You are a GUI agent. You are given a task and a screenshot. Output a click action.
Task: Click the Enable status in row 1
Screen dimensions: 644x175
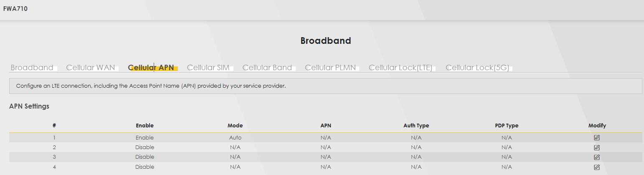(x=145, y=138)
